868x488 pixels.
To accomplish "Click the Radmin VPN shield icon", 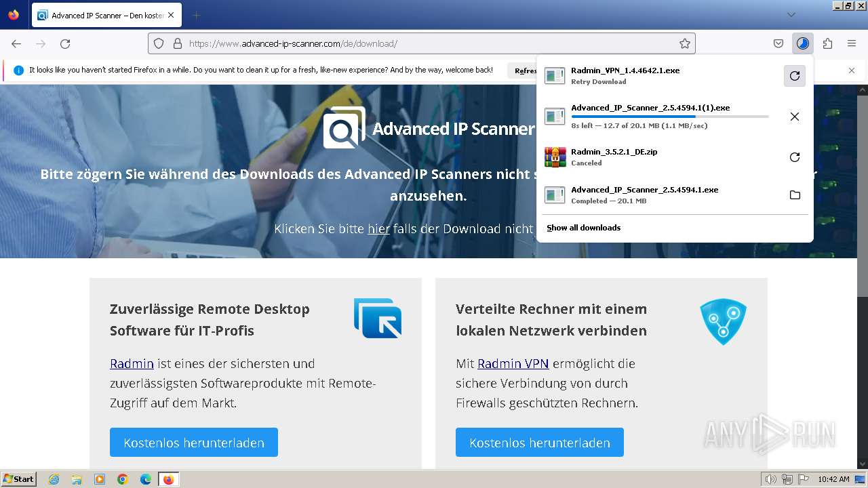I will point(723,321).
